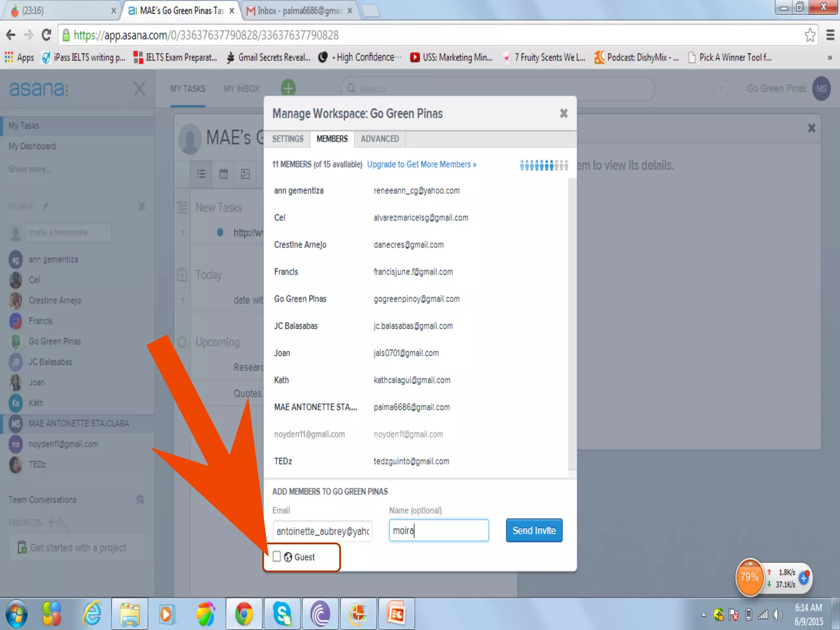
Task: Click the Skype icon in the taskbar
Action: click(x=282, y=614)
